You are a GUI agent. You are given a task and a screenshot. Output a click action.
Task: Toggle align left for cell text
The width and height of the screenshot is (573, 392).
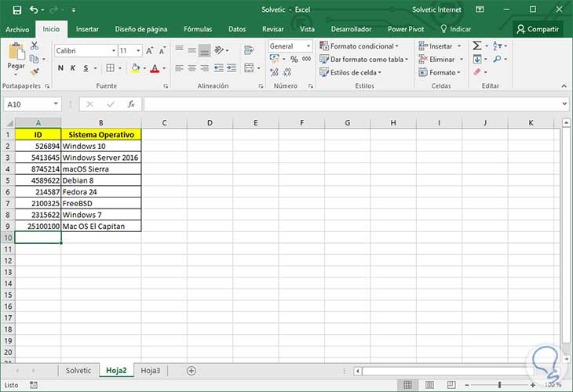[x=179, y=68]
